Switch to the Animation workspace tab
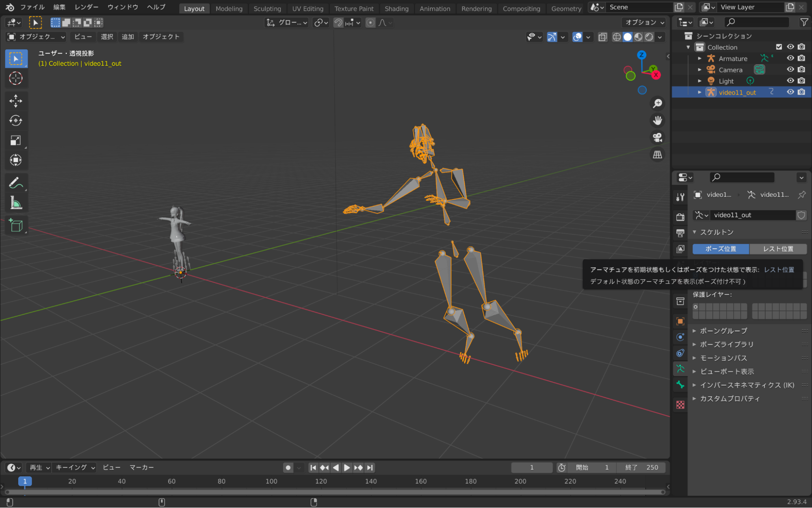The width and height of the screenshot is (812, 508). coord(435,9)
